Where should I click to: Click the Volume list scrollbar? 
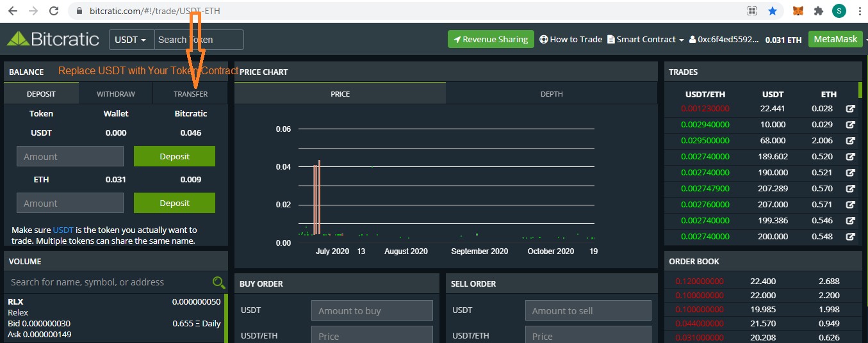pyautogui.click(x=225, y=318)
